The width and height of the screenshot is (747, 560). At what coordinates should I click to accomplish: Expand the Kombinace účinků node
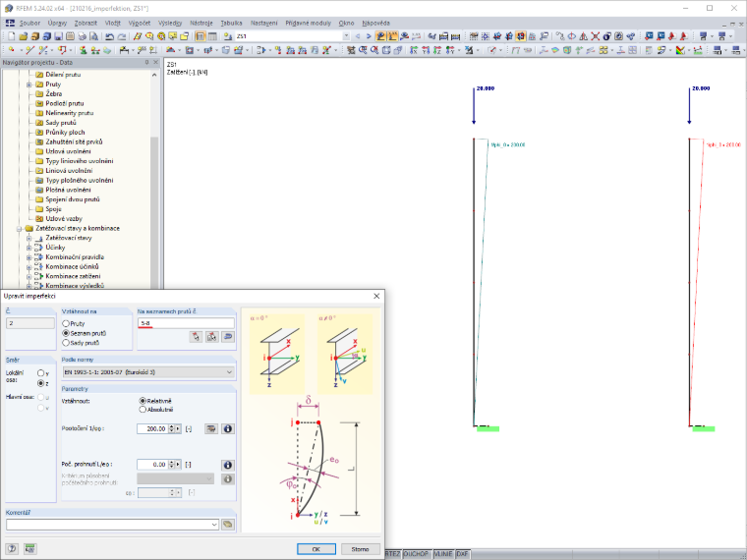pos(29,266)
